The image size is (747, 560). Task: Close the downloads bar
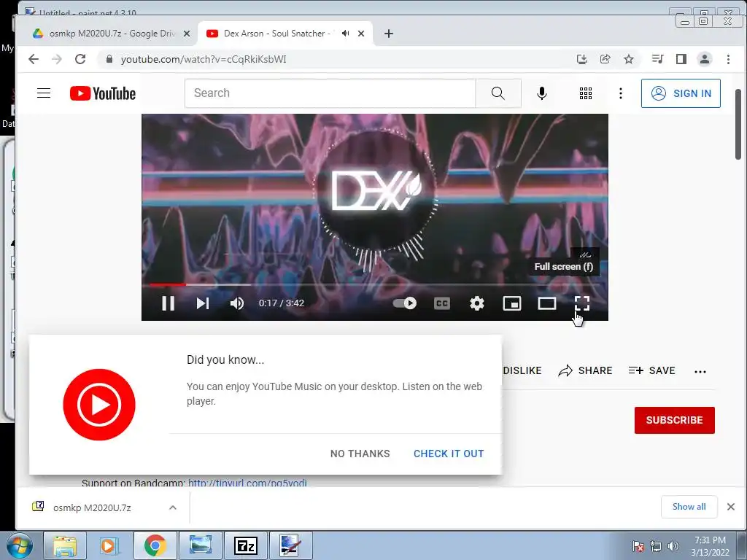coord(731,507)
